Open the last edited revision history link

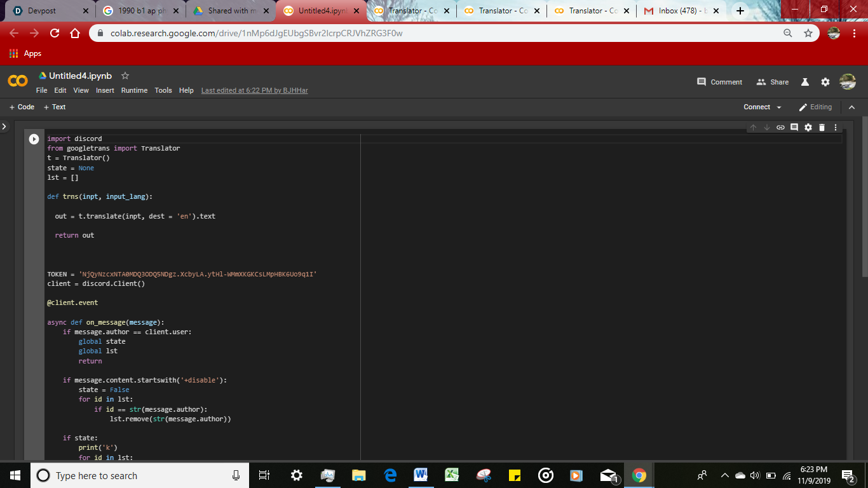255,90
